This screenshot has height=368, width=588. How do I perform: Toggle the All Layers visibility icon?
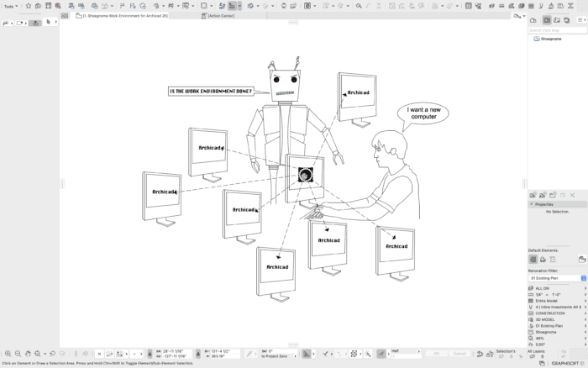[532, 356]
